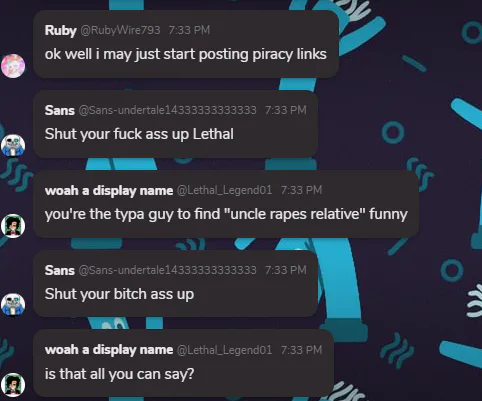Click the 7:33 PM timestamp on Ruby's message
This screenshot has height=401, width=482.
click(189, 30)
